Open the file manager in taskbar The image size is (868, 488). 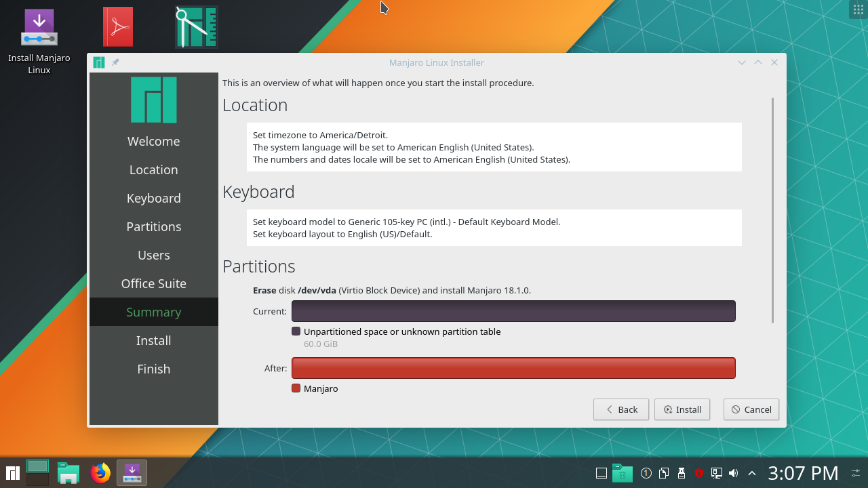(x=68, y=473)
